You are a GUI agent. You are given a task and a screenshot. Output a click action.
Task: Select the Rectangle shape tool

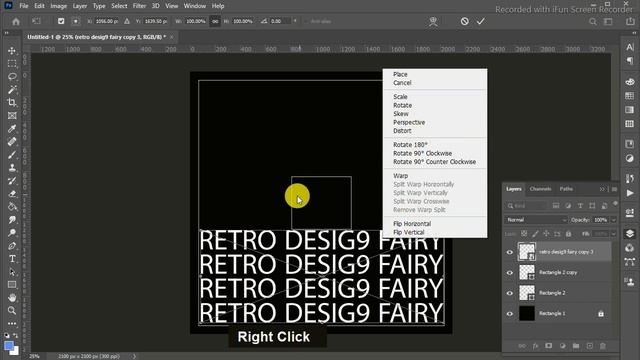point(12,284)
